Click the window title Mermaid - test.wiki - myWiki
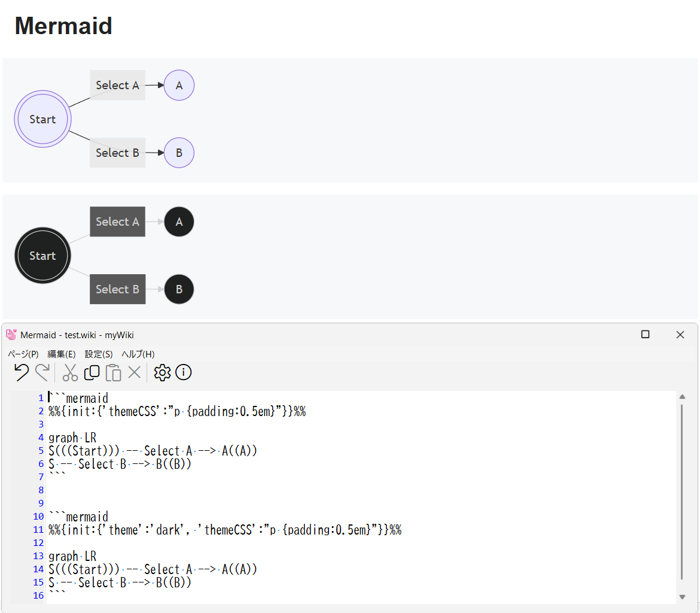Viewport: 700px width, 613px height. click(77, 335)
